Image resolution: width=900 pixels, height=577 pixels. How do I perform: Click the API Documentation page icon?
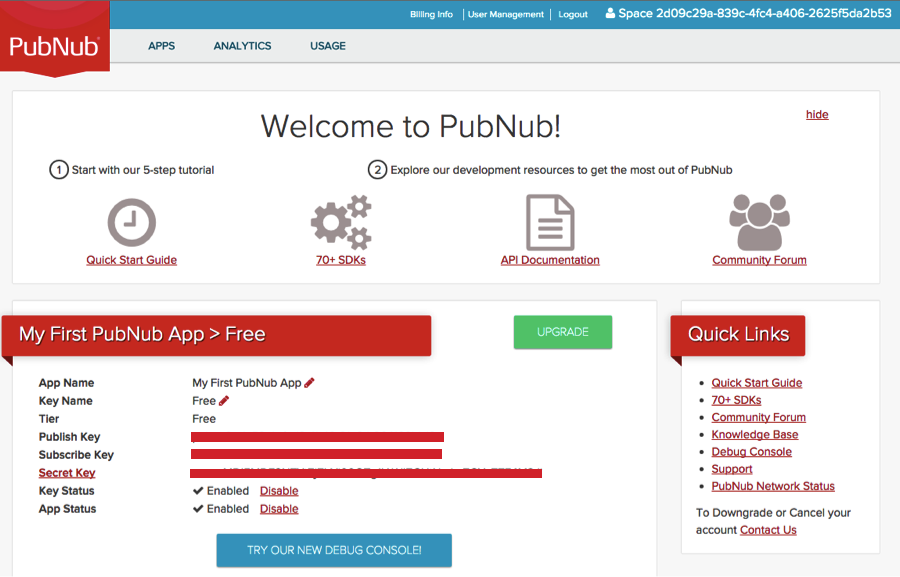(550, 222)
